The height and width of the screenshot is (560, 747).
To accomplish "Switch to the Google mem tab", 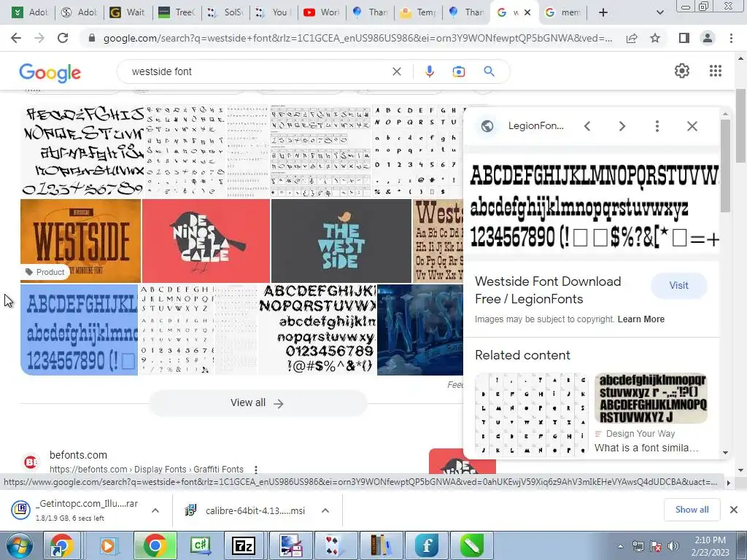I will point(564,12).
